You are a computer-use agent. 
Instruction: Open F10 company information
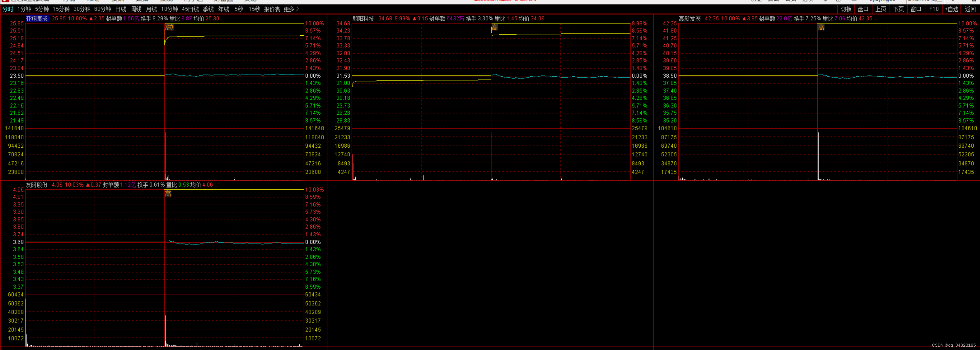[934, 9]
